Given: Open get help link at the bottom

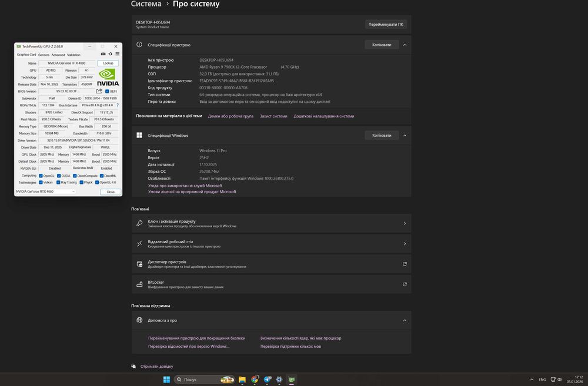Looking at the screenshot, I should tap(156, 366).
